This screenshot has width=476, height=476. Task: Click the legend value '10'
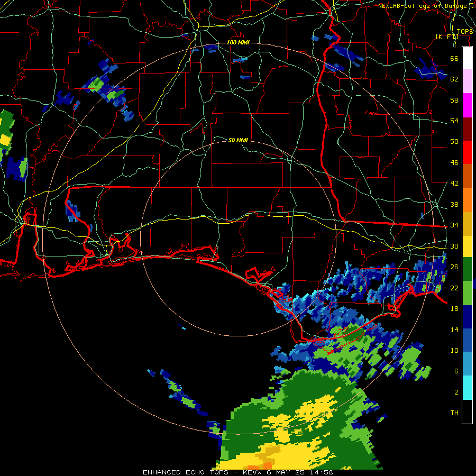pyautogui.click(x=454, y=350)
